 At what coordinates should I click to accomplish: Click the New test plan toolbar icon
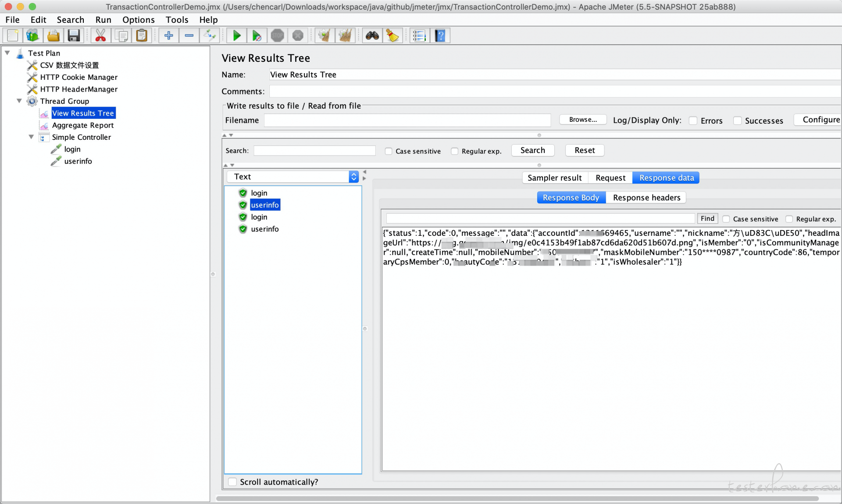pyautogui.click(x=13, y=35)
